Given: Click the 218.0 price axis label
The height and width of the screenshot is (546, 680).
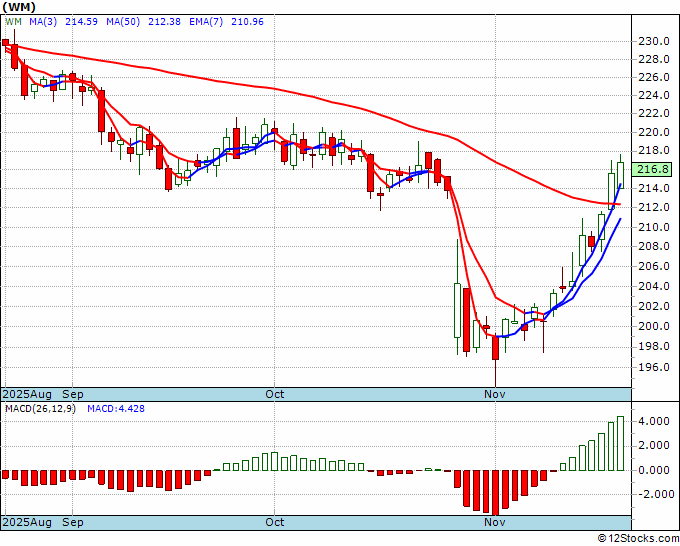Looking at the screenshot, I should 654,151.
